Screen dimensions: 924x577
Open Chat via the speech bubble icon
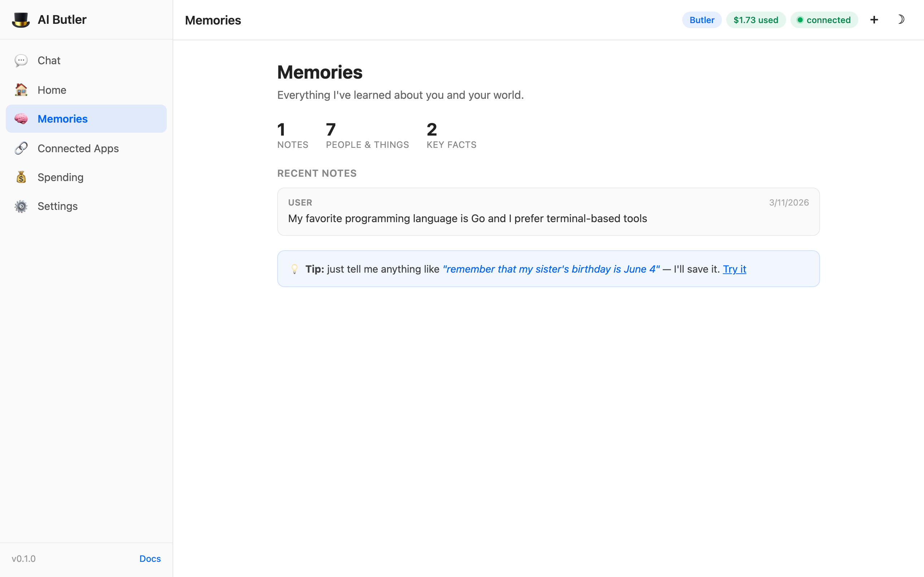(21, 60)
